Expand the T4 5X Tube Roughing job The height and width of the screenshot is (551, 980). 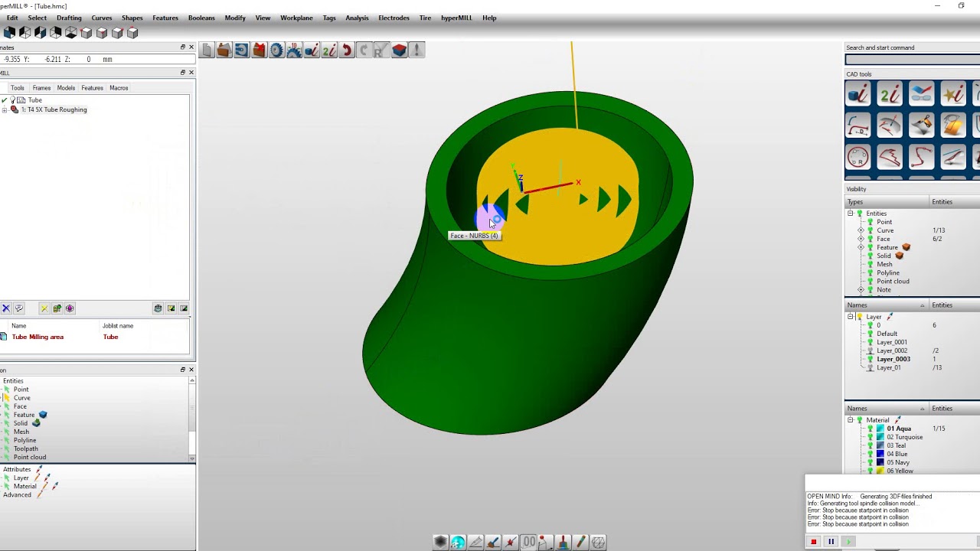[5, 109]
